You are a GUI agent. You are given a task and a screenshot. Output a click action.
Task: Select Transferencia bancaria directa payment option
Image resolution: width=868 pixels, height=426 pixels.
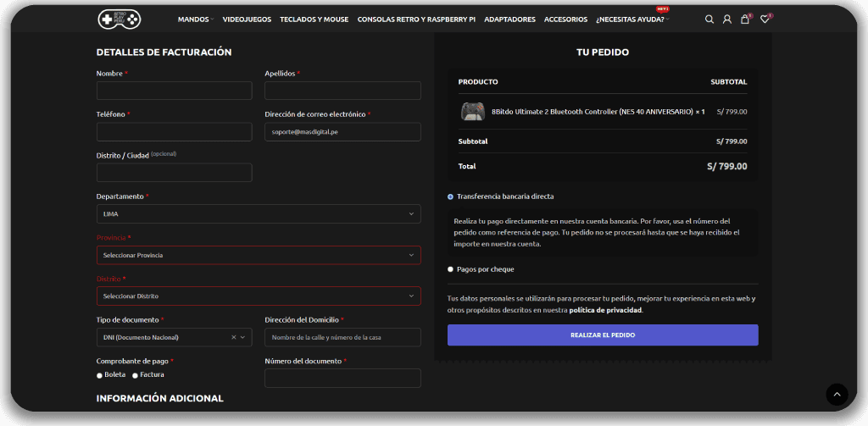click(x=450, y=196)
